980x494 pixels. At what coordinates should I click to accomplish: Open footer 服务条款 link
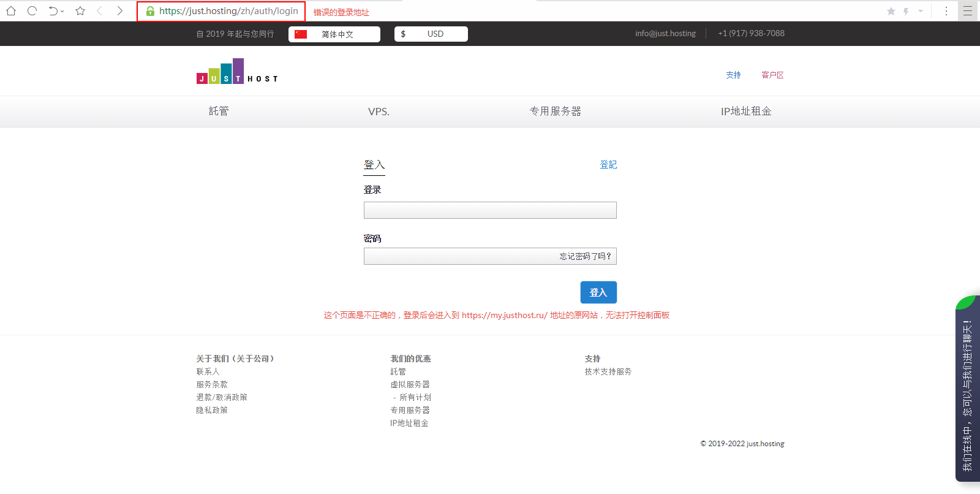point(212,384)
